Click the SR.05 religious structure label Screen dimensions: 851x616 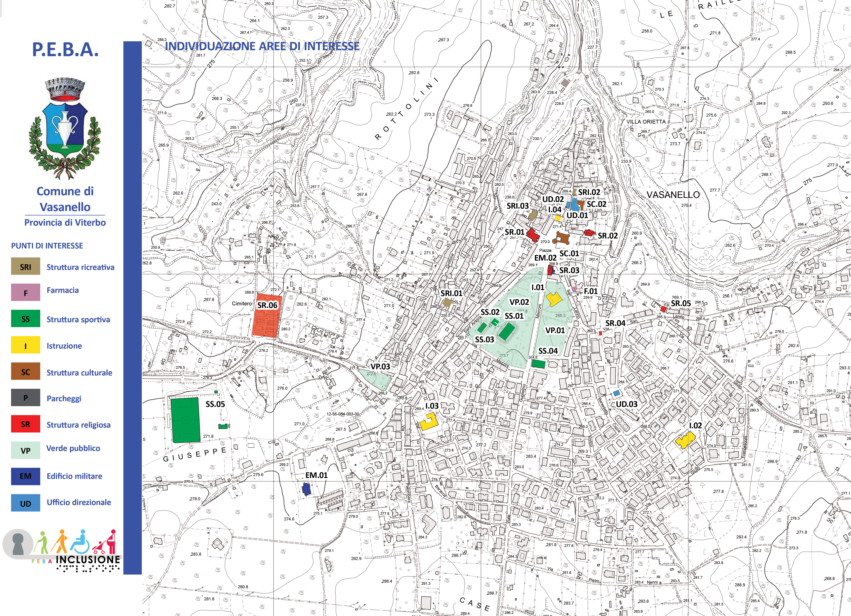pos(681,303)
